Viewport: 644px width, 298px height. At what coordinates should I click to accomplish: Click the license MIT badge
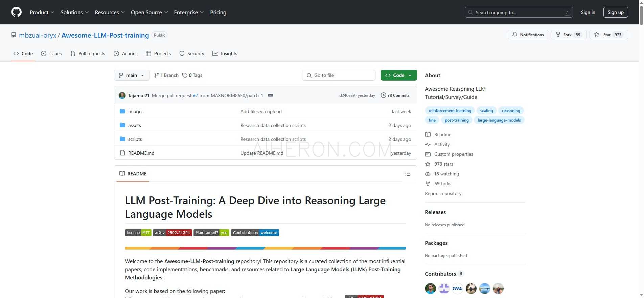click(x=138, y=233)
